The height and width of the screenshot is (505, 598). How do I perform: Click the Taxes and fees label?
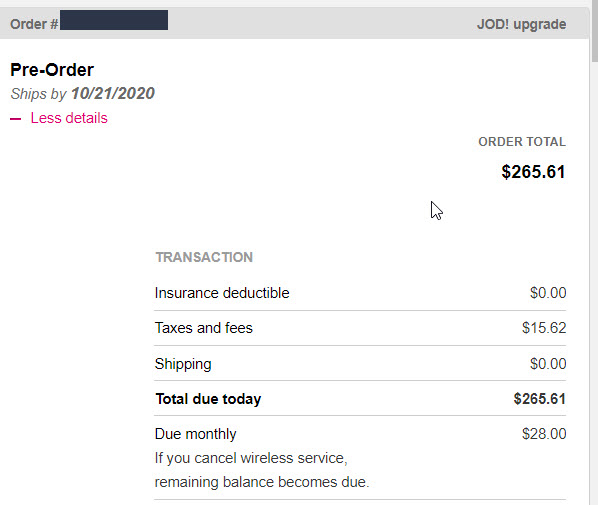pyautogui.click(x=204, y=328)
